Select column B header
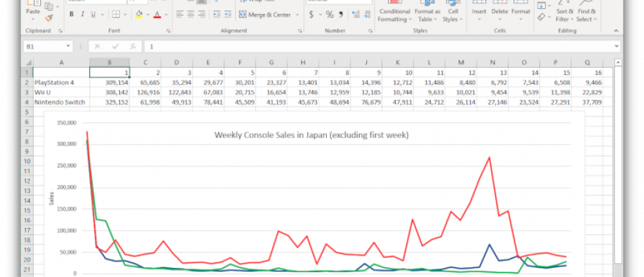Screen dimensions: 644x277 [x=109, y=62]
